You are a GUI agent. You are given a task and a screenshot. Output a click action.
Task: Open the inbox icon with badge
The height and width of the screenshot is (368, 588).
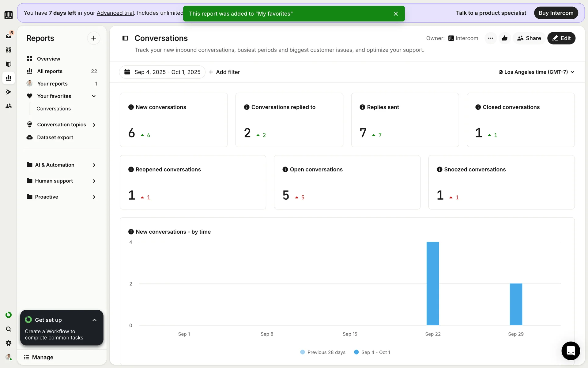(x=9, y=36)
